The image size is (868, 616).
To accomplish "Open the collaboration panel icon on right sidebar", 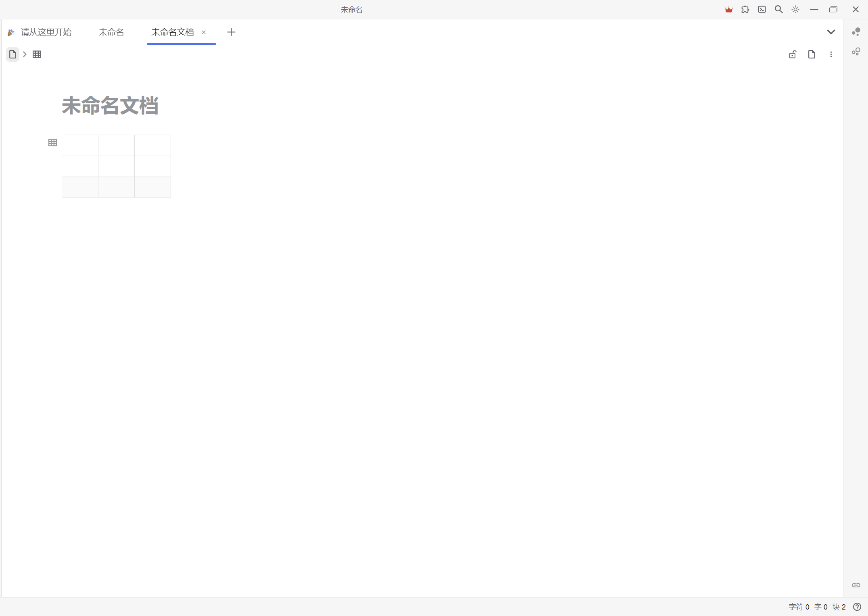I will [x=856, y=32].
